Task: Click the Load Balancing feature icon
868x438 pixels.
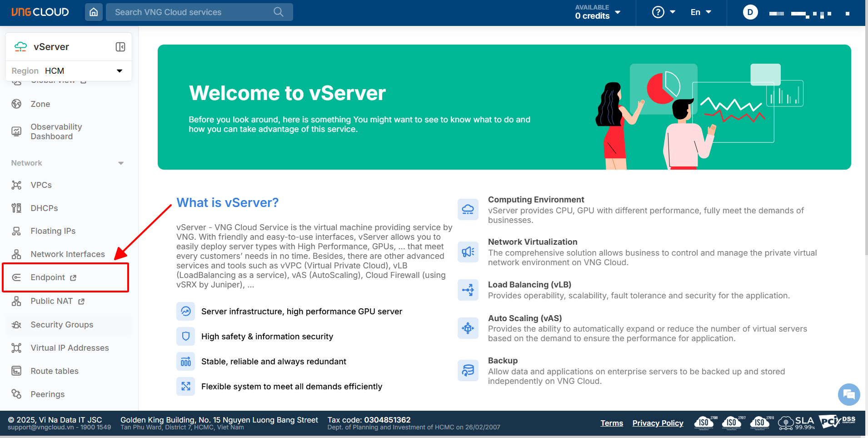Action: click(468, 290)
